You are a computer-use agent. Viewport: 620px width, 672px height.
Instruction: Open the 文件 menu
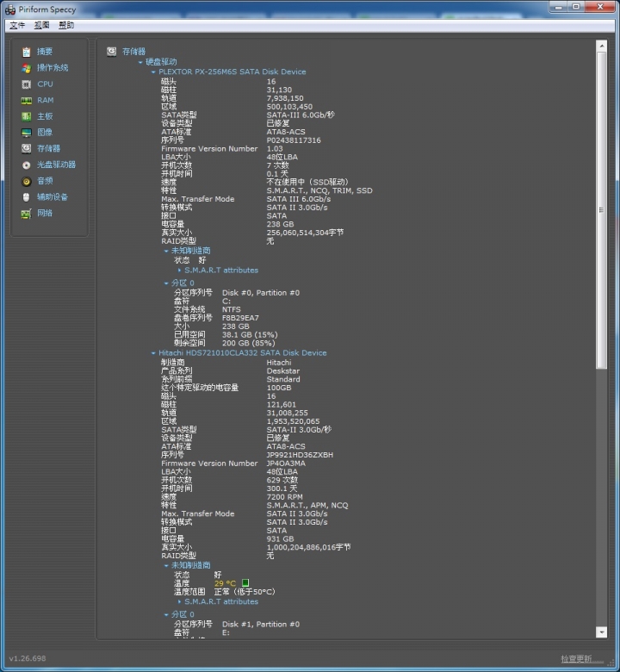click(x=17, y=25)
